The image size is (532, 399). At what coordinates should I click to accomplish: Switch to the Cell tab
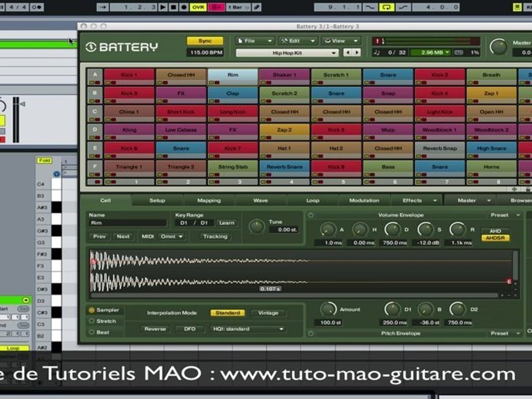(x=105, y=201)
